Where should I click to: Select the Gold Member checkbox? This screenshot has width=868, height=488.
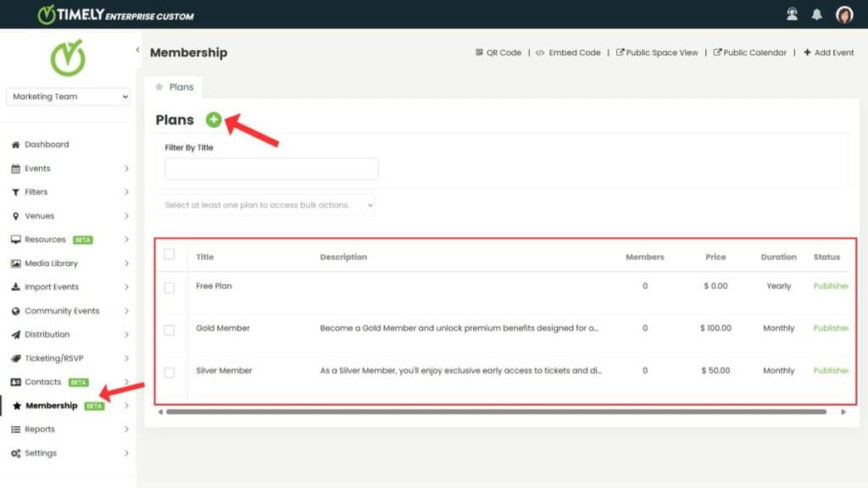click(x=170, y=330)
